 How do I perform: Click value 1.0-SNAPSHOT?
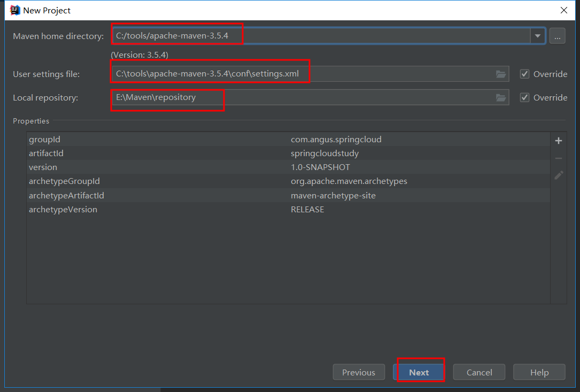click(x=320, y=167)
